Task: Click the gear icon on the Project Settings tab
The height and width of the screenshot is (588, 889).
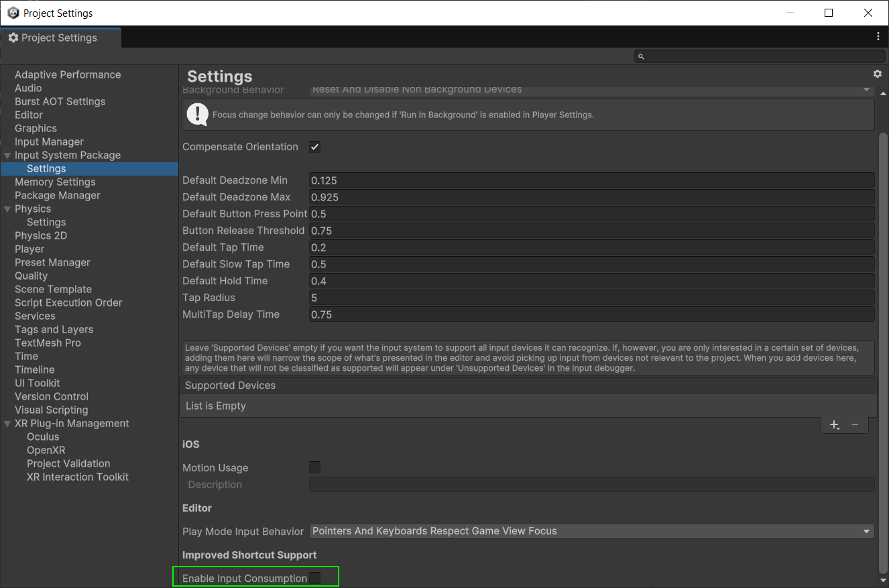Action: pyautogui.click(x=13, y=38)
